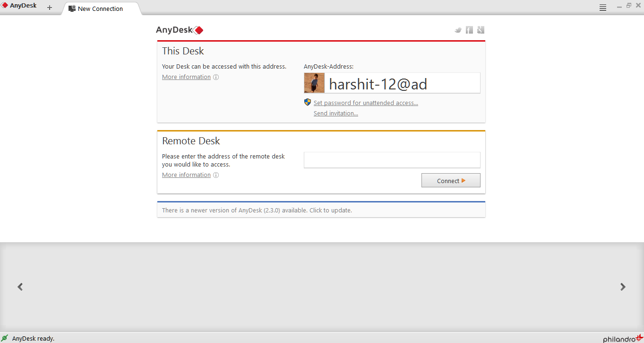The height and width of the screenshot is (343, 644).
Task: Go to next item with right arrow
Action: click(x=623, y=287)
